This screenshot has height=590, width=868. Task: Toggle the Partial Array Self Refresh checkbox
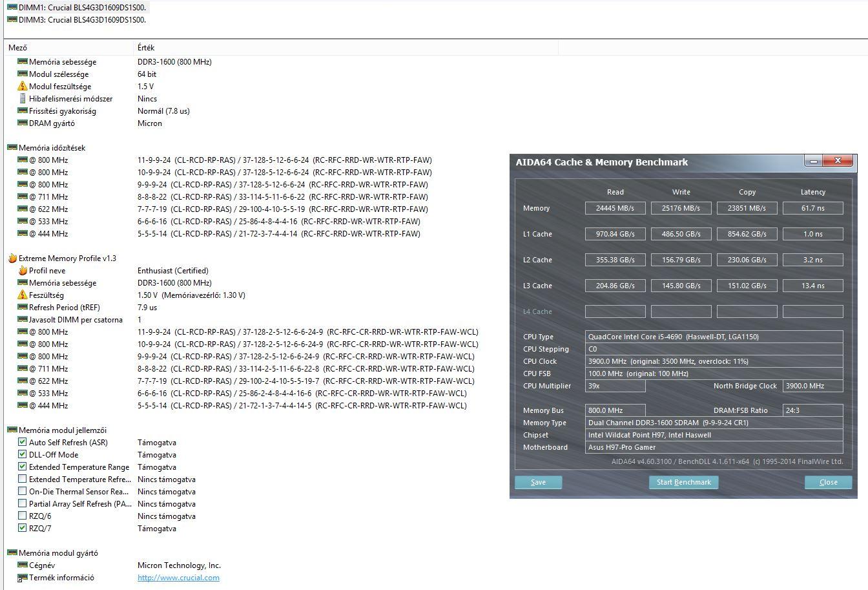pos(23,503)
